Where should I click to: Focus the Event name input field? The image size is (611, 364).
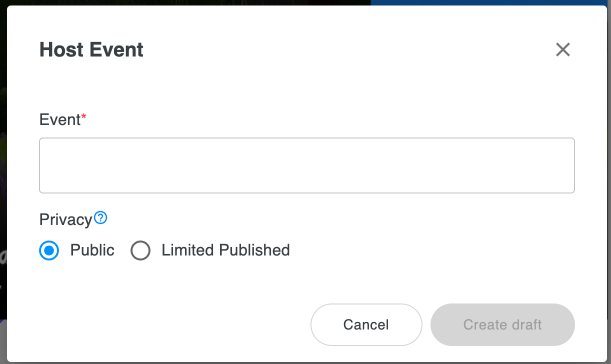pyautogui.click(x=307, y=165)
